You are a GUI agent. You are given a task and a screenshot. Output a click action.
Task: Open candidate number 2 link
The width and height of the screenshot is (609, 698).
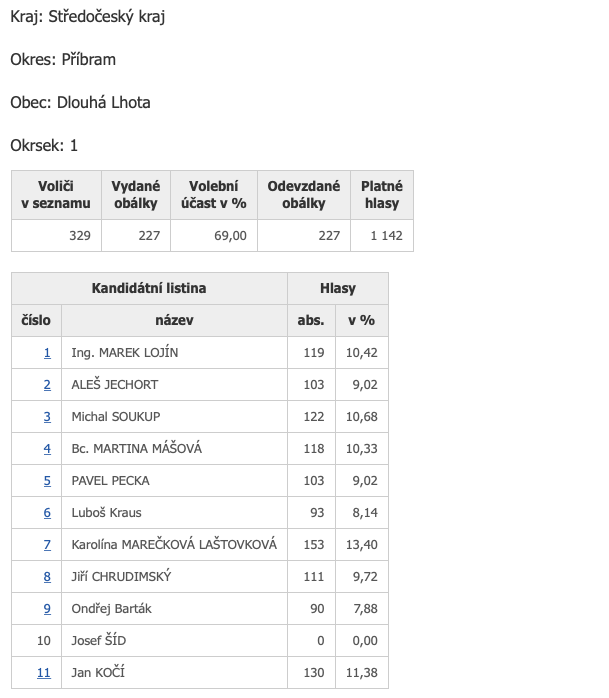pyautogui.click(x=47, y=385)
